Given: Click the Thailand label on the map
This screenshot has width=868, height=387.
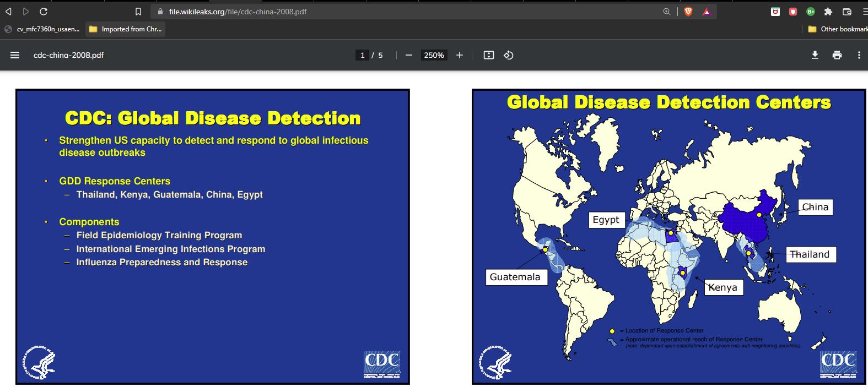Looking at the screenshot, I should [811, 254].
